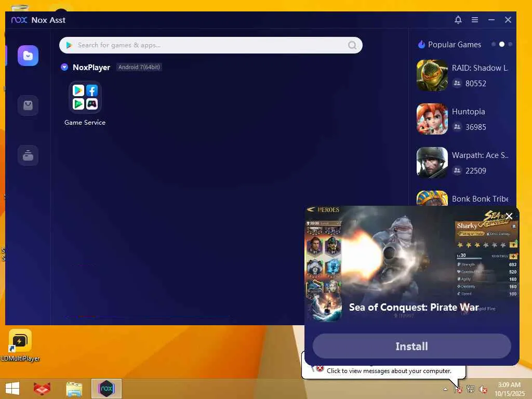Open the LDMultiPlayer desktop shortcut
The width and height of the screenshot is (532, 399).
20,345
